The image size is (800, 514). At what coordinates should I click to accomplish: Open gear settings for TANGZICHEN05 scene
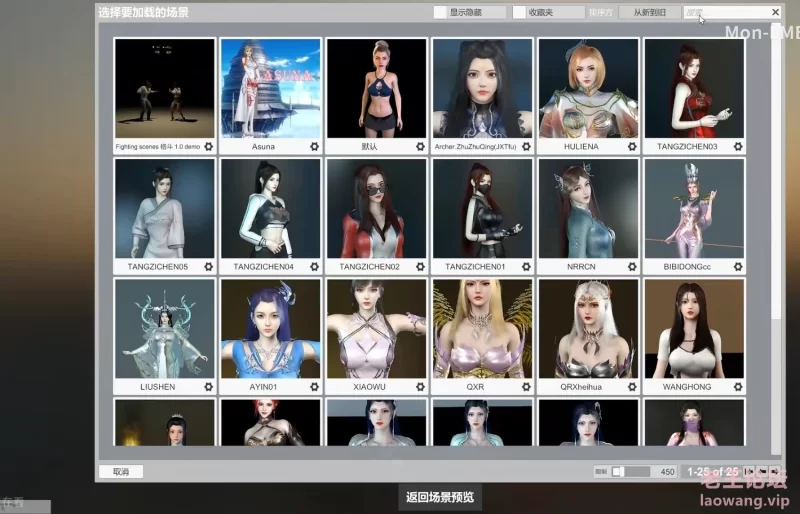tap(209, 266)
